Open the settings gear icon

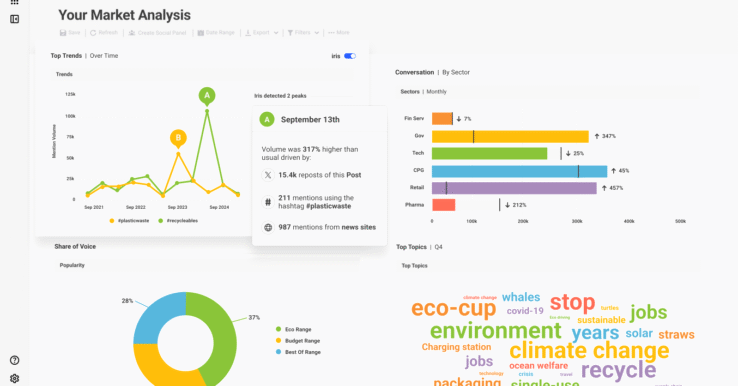[x=15, y=378]
